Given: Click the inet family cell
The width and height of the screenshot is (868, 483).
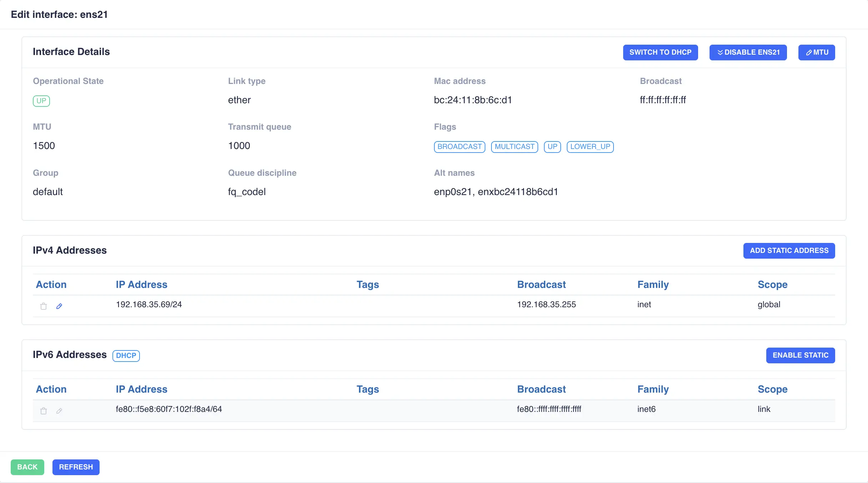Looking at the screenshot, I should tap(644, 304).
